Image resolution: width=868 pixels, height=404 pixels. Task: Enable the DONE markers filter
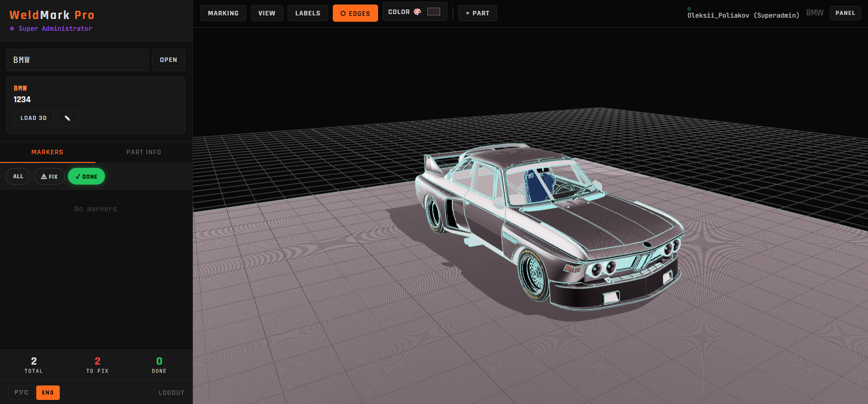point(86,176)
